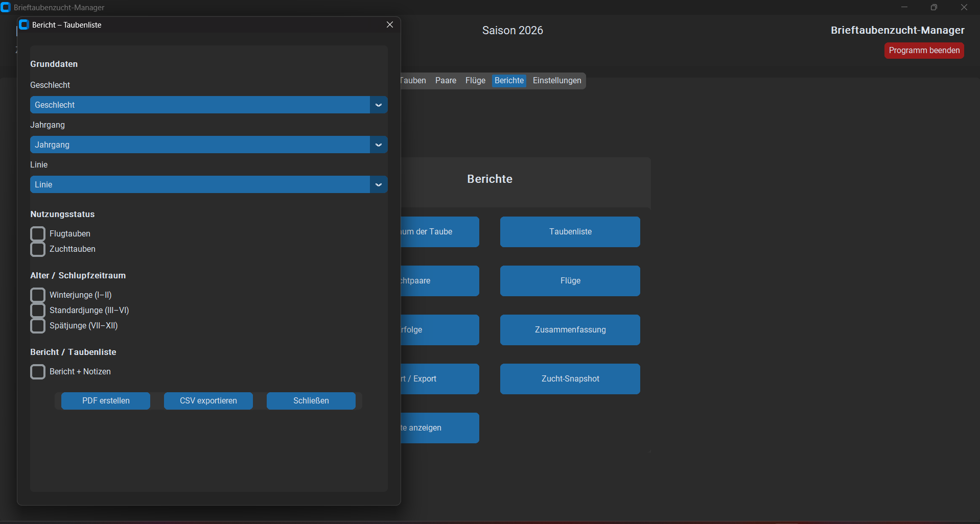
Task: Open the Linie dropdown arrow
Action: pyautogui.click(x=379, y=184)
